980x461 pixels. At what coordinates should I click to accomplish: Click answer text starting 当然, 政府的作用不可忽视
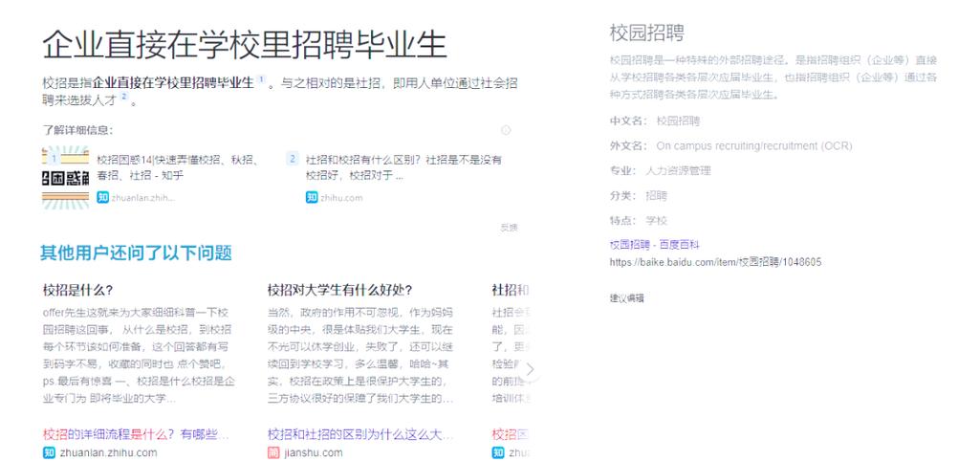point(360,355)
